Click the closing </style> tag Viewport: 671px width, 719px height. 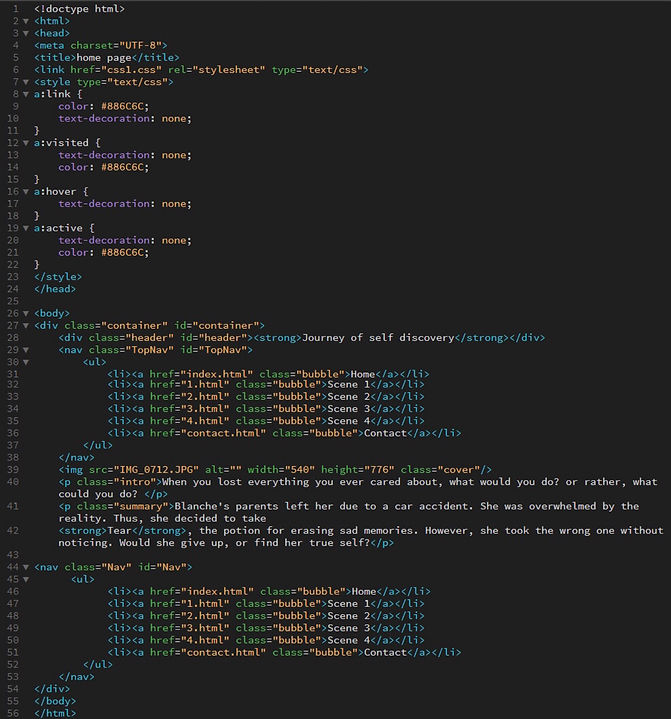(58, 277)
